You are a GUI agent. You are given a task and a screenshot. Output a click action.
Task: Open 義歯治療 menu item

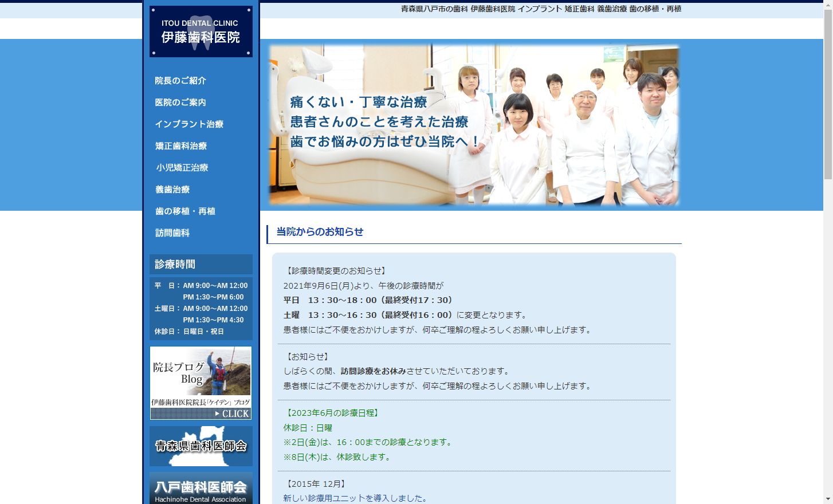(172, 190)
